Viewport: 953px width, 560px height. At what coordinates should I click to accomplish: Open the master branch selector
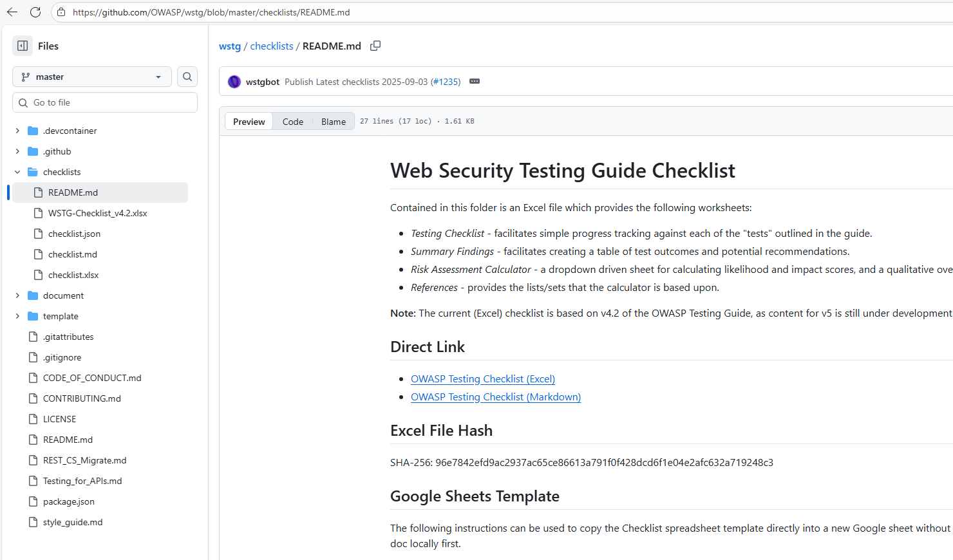point(91,77)
